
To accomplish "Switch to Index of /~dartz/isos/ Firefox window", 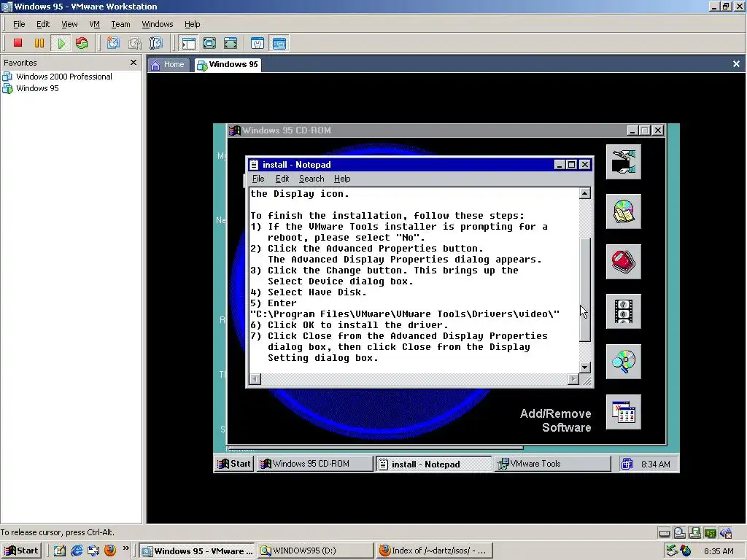I will click(435, 551).
